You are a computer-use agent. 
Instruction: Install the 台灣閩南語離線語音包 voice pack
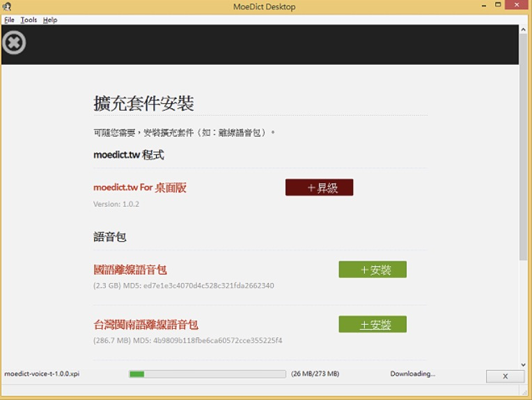coord(373,324)
